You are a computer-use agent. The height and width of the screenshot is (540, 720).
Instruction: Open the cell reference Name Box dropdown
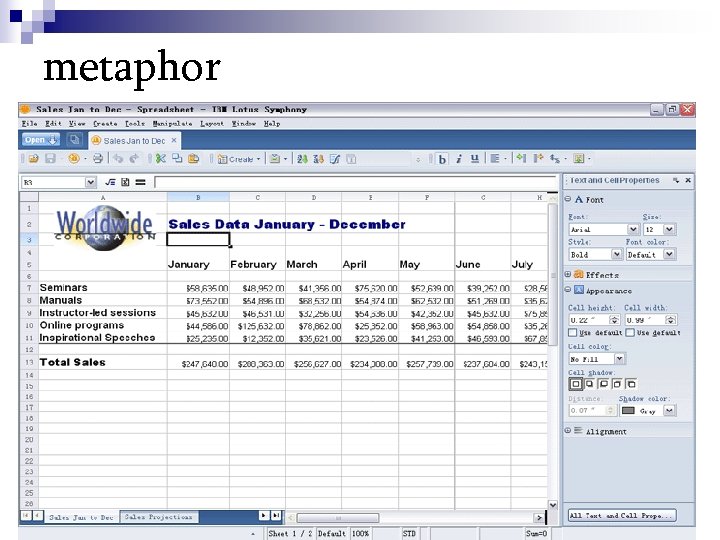point(90,182)
